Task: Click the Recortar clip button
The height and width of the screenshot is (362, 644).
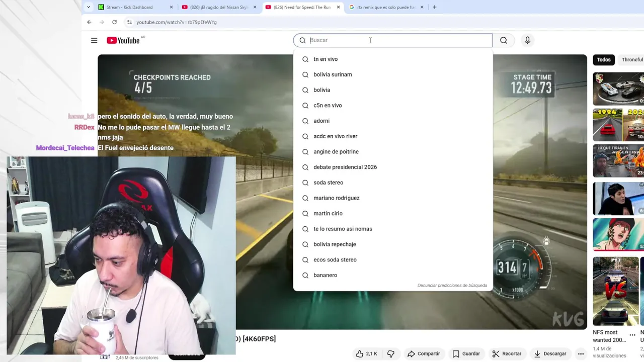Action: [507, 353]
